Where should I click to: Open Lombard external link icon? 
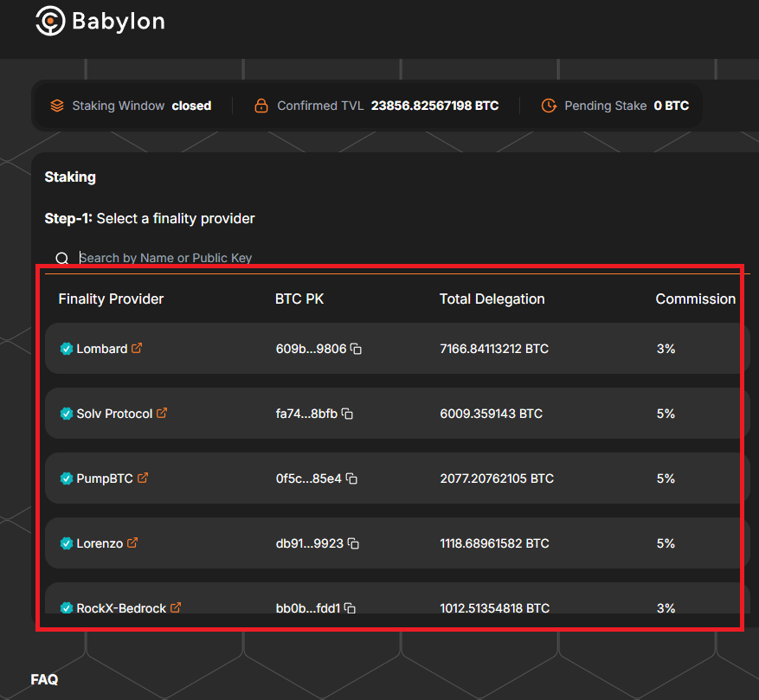[x=137, y=348]
